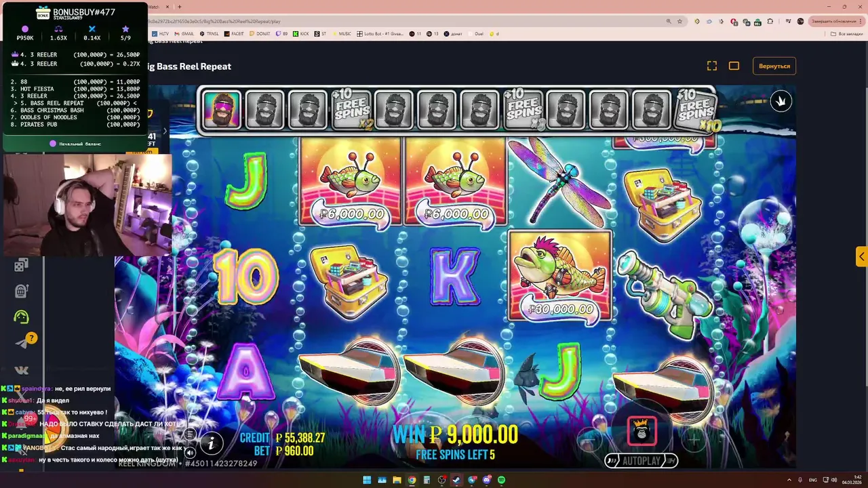Open Duel bookmark
This screenshot has height=488, width=868.
tap(475, 33)
